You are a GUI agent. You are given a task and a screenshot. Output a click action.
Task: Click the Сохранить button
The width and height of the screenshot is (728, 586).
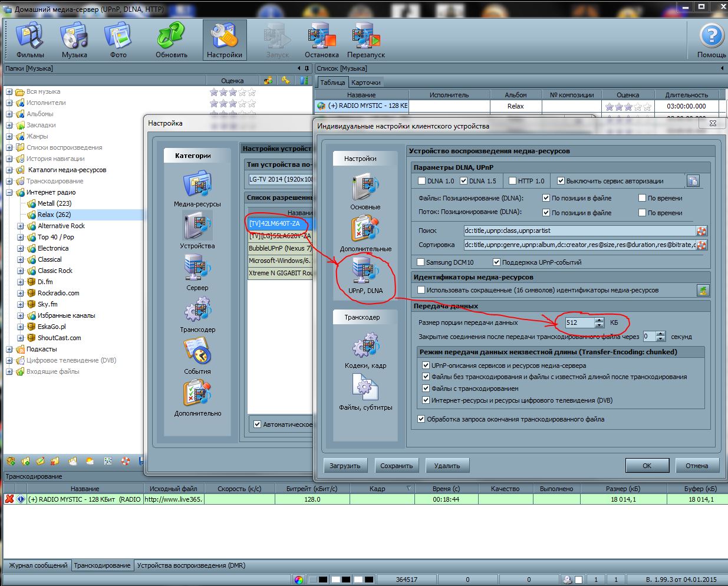point(396,466)
